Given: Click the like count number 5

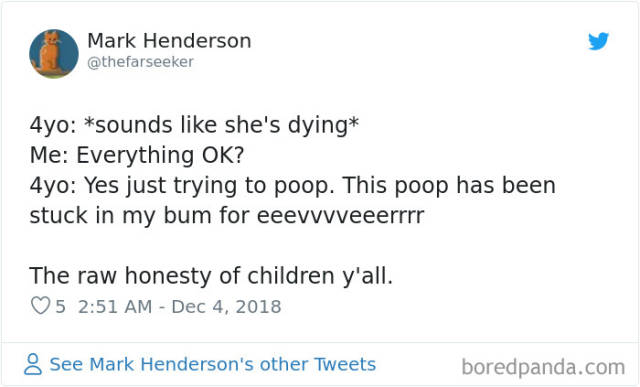Looking at the screenshot, I should [x=60, y=307].
